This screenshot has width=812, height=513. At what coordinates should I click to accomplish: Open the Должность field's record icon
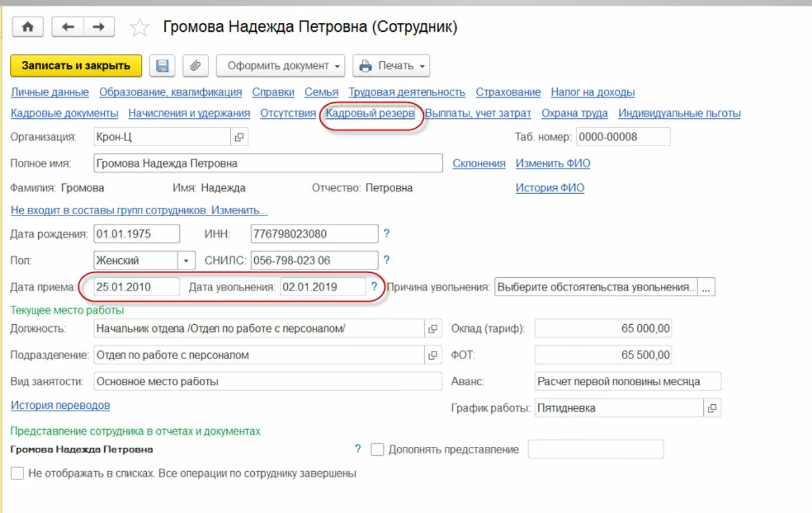(433, 329)
